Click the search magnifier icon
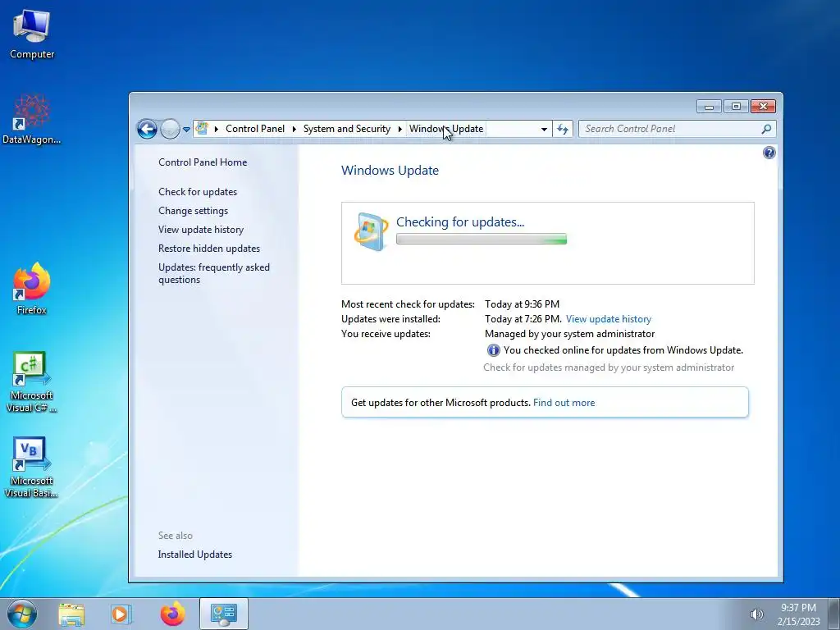 (767, 129)
